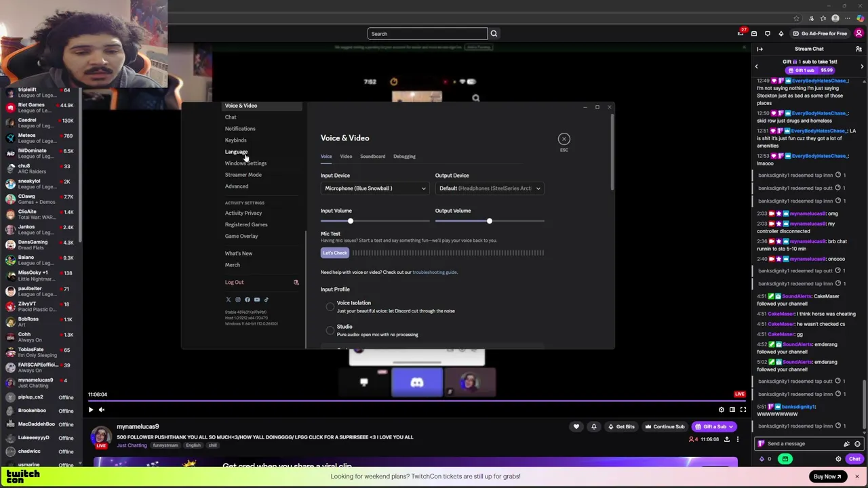Select the Voice Isolation input profile
Viewport: 868px width, 488px height.
point(330,307)
